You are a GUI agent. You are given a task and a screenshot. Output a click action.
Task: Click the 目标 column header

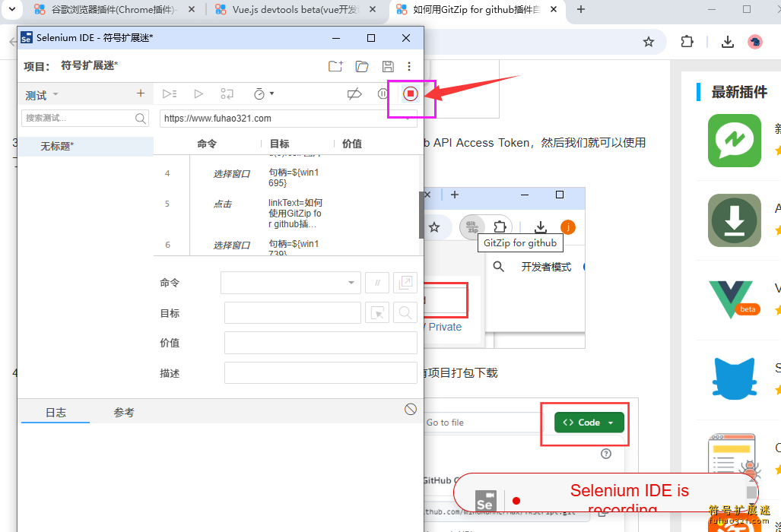coord(279,144)
